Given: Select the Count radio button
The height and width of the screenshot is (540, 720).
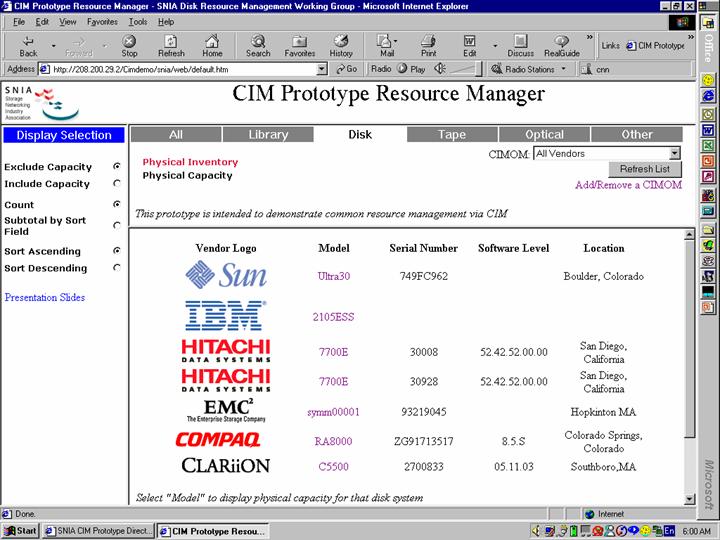Looking at the screenshot, I should [117, 204].
